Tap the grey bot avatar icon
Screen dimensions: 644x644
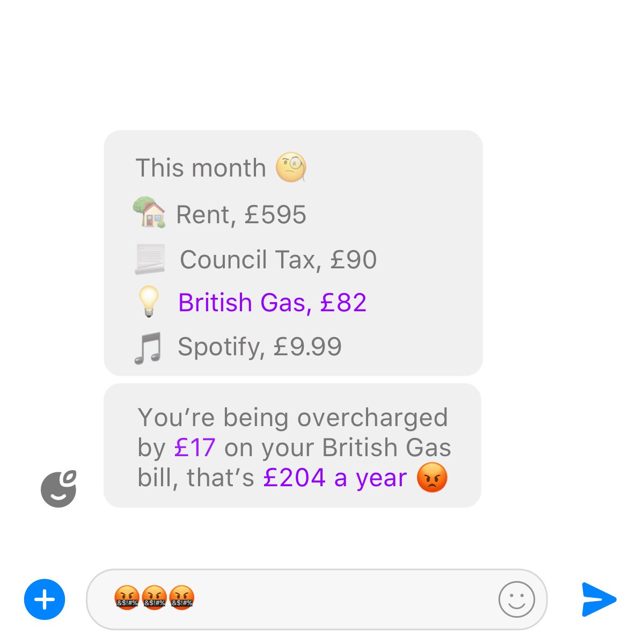pyautogui.click(x=58, y=489)
